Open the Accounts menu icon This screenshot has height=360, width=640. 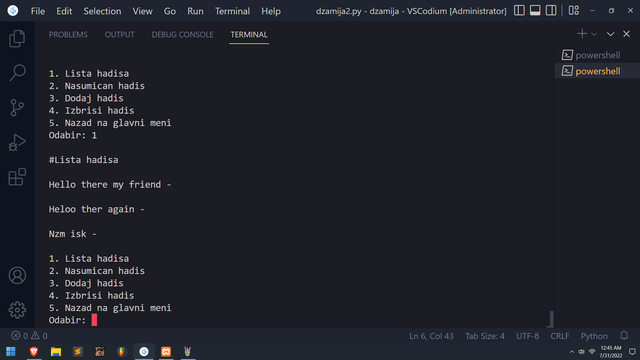pos(17,276)
